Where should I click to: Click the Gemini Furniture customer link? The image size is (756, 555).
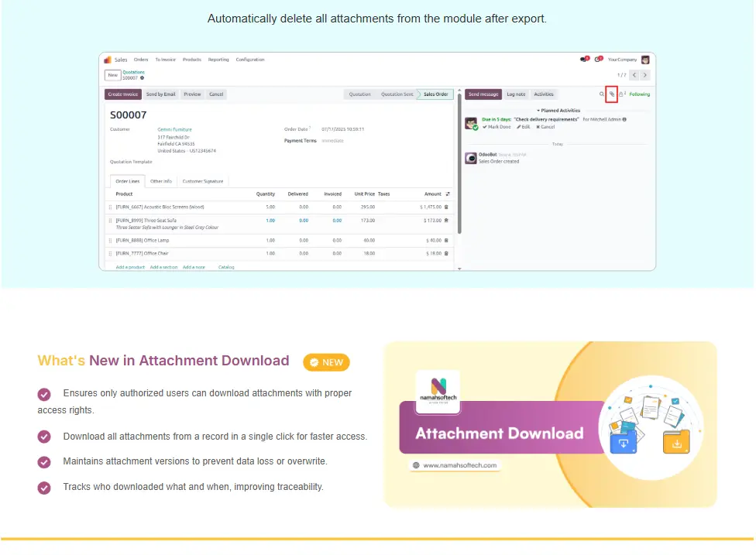(174, 129)
